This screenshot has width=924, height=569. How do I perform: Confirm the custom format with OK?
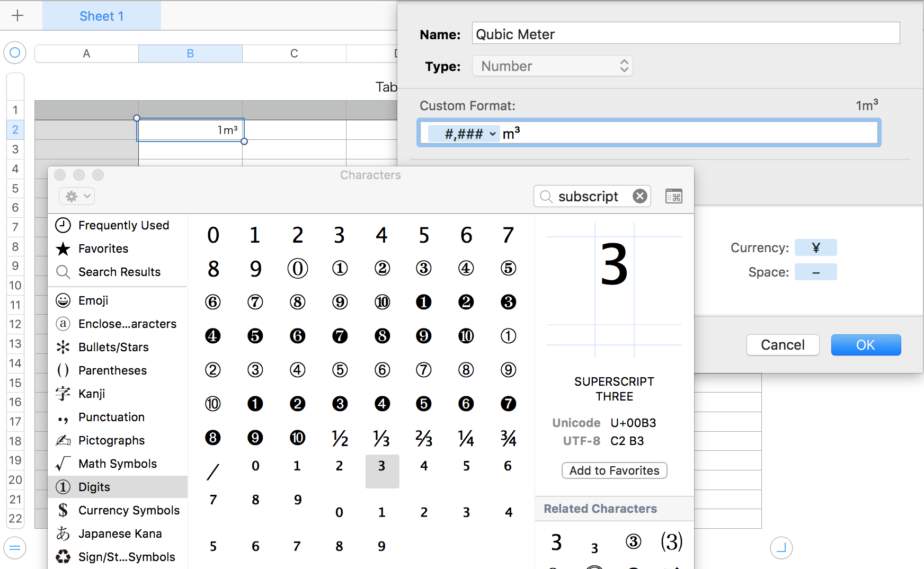865,345
